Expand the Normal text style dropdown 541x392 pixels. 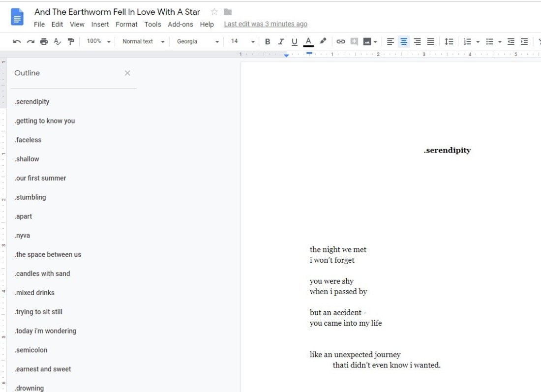[x=143, y=42]
